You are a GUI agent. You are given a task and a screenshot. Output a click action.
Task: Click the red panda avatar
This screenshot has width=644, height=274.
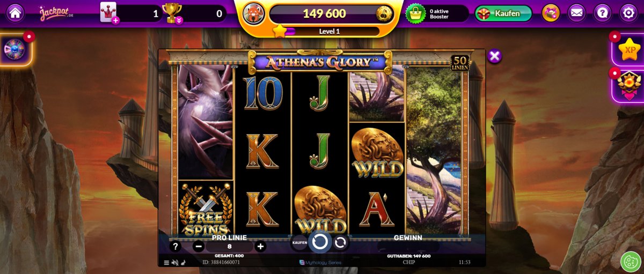click(x=254, y=13)
